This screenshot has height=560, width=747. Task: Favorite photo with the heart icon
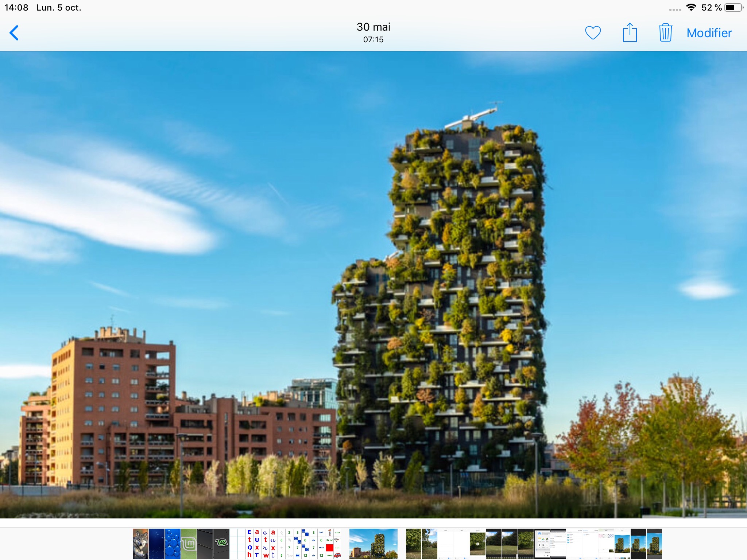coord(593,33)
